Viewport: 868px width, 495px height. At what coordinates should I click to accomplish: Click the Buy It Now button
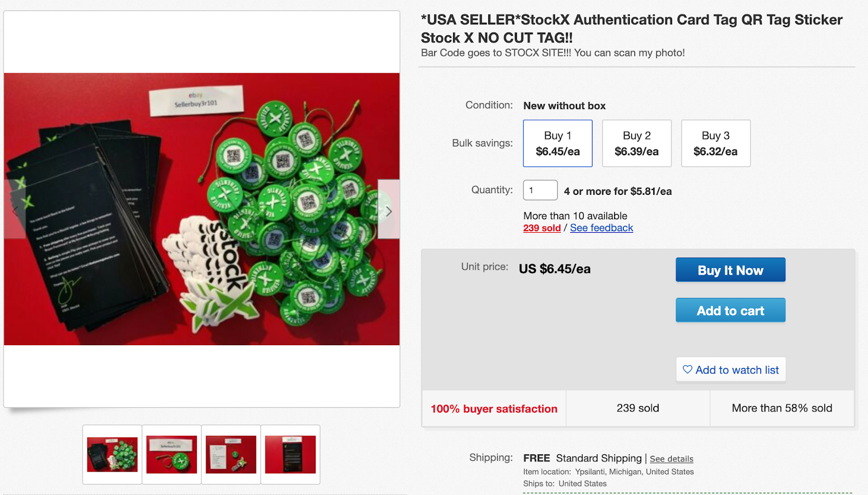(x=730, y=270)
